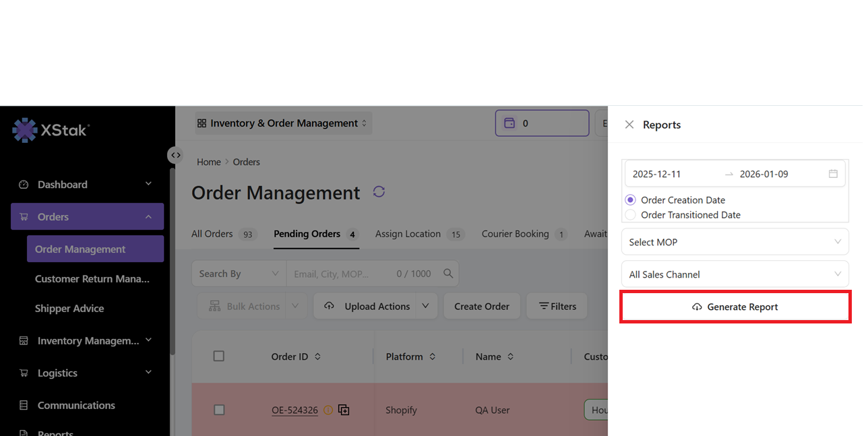Collapse sidebar using the arrow toggle icon
Viewport: 868px width, 436px height.
175,155
